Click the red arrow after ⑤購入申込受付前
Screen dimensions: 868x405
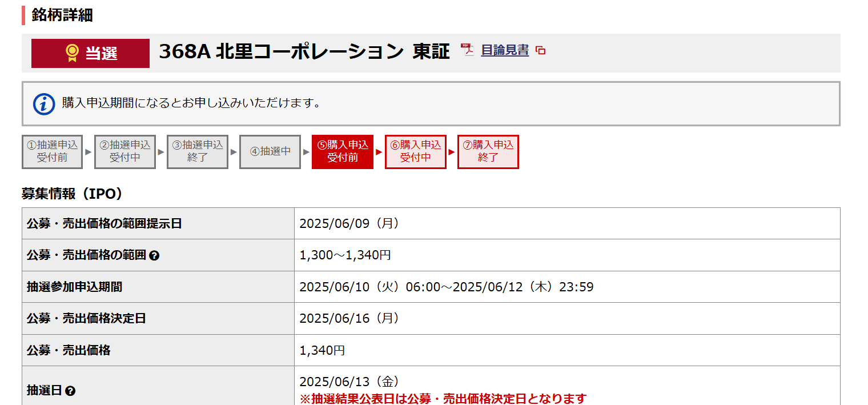[379, 152]
